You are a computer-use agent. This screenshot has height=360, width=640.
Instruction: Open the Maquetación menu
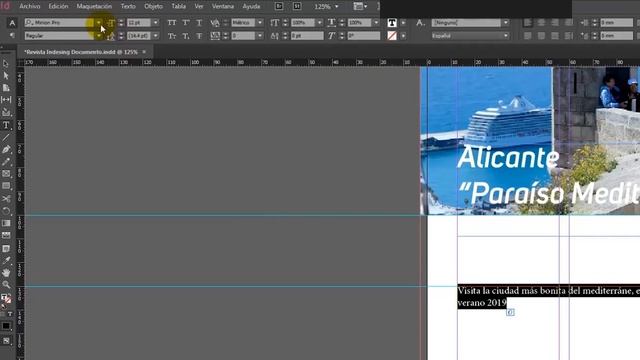click(94, 6)
